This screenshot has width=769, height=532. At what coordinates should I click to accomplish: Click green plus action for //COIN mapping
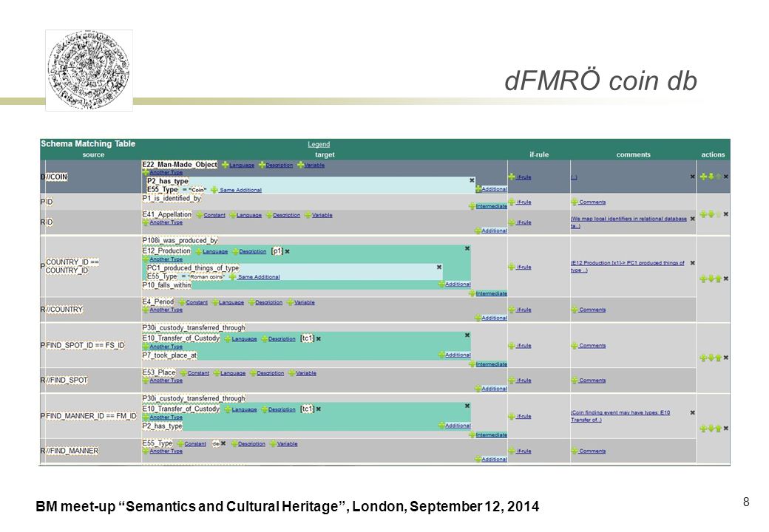pyautogui.click(x=703, y=177)
